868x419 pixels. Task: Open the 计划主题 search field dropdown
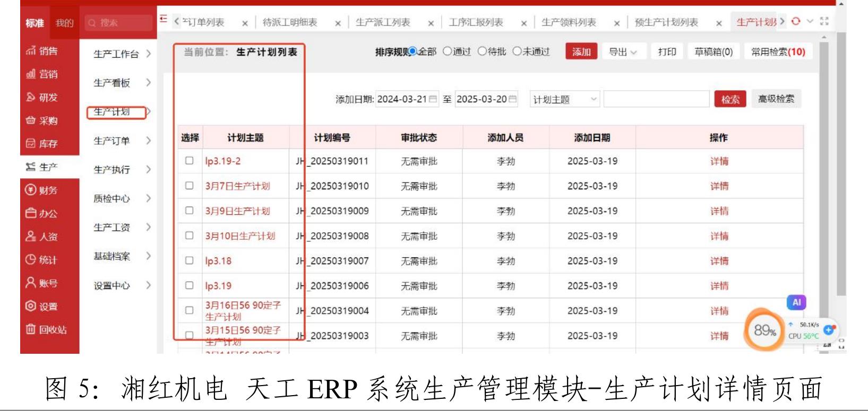click(565, 99)
